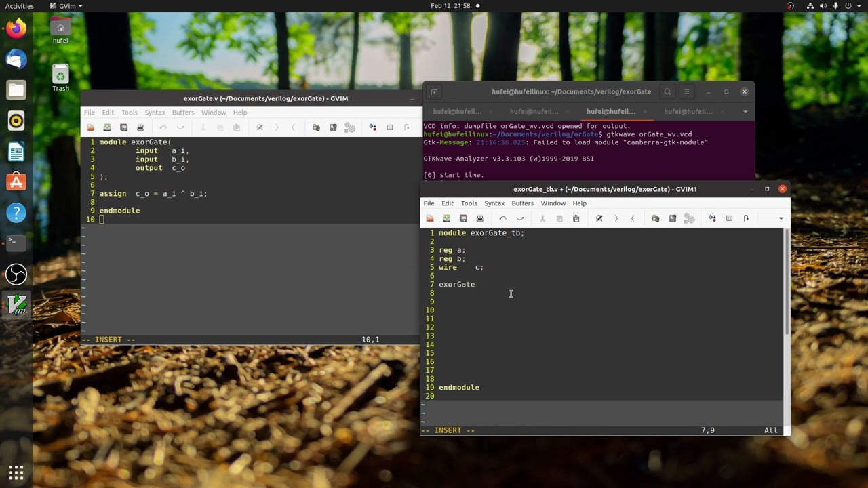This screenshot has height=488, width=868.
Task: Click Find/Replace icon in GVIM1 toolbar
Action: click(x=599, y=218)
